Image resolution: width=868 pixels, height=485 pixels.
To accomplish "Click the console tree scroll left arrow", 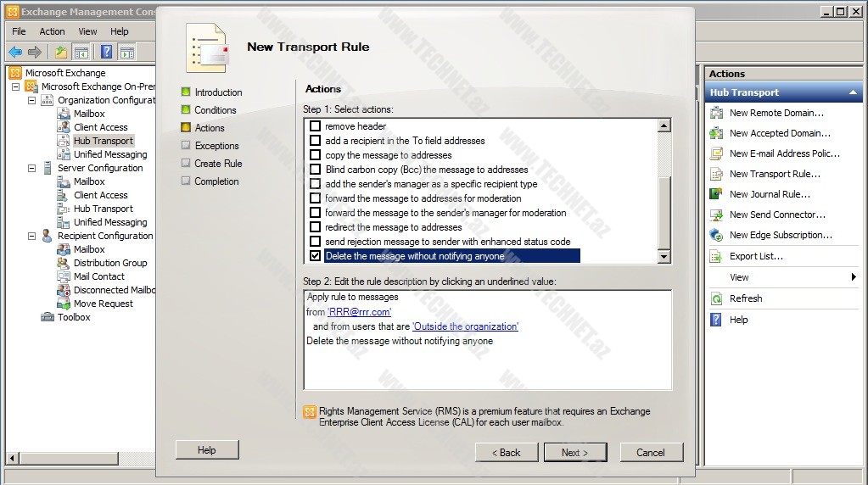I will (14, 458).
